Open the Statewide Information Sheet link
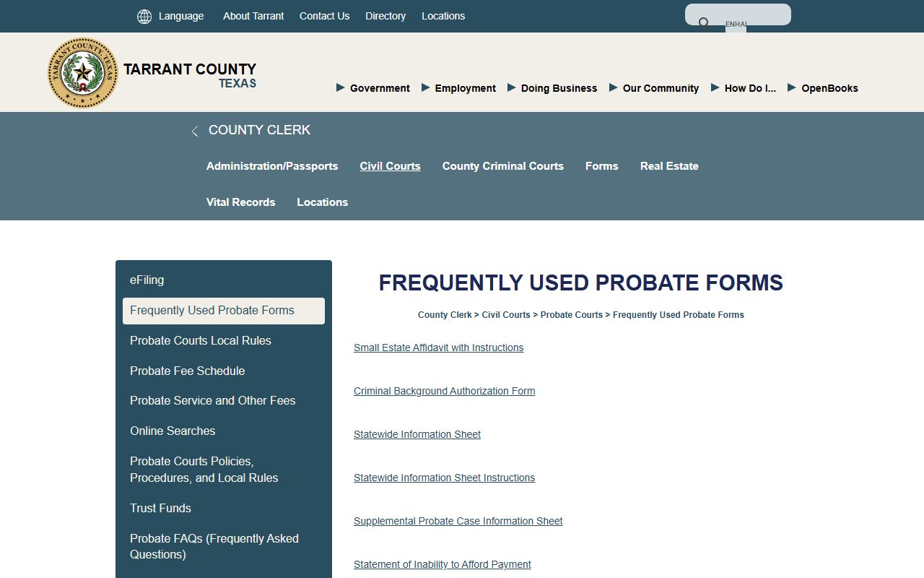 [x=417, y=434]
